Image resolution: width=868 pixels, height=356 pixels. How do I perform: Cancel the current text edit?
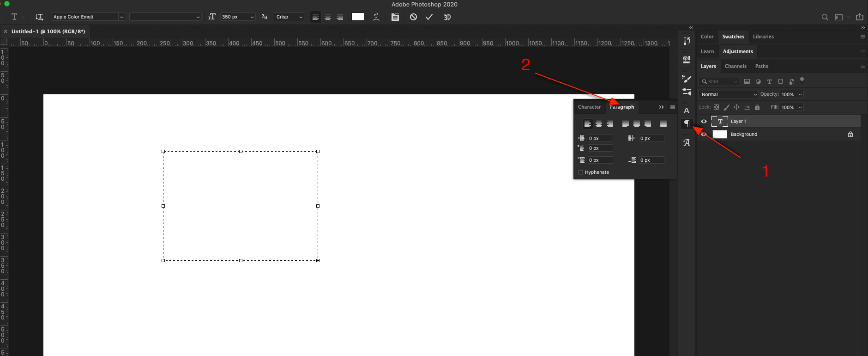click(x=413, y=17)
